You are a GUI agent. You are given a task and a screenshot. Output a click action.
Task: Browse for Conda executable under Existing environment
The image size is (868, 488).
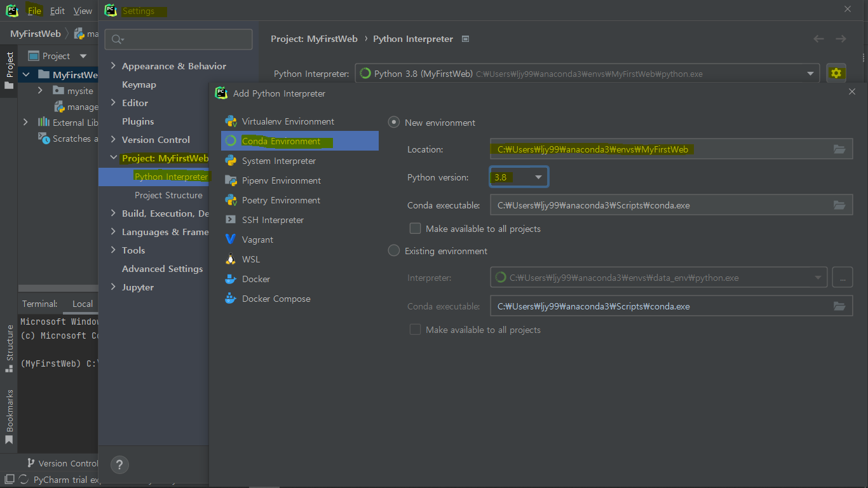(x=839, y=306)
